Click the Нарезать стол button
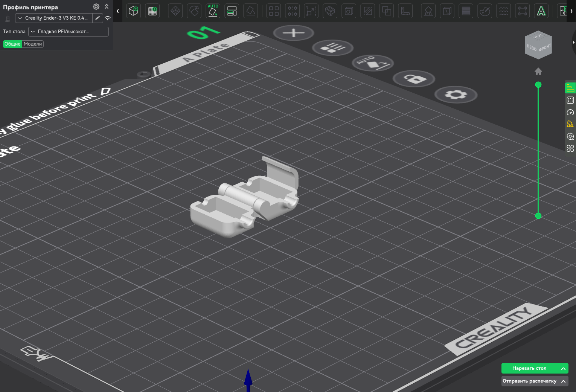 tap(529, 368)
